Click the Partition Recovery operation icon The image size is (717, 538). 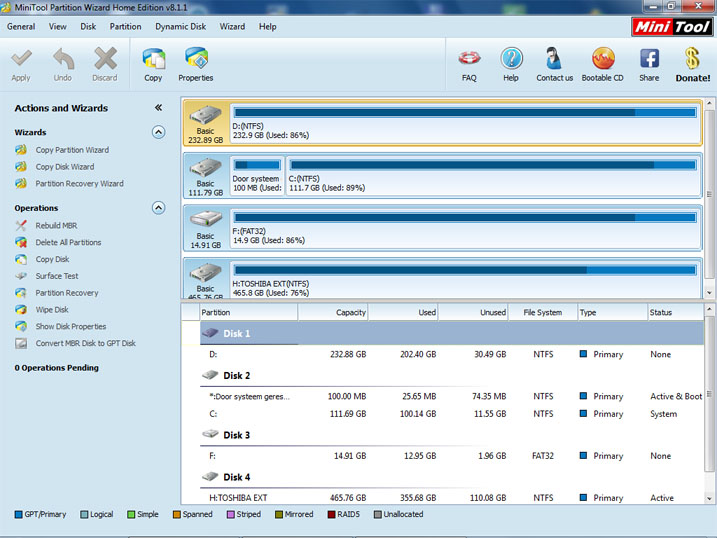click(x=21, y=293)
